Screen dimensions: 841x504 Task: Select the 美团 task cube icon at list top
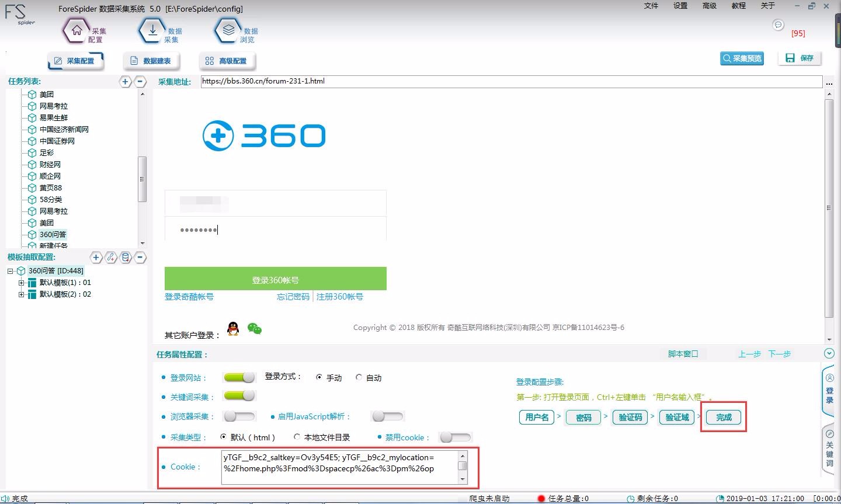[x=32, y=94]
